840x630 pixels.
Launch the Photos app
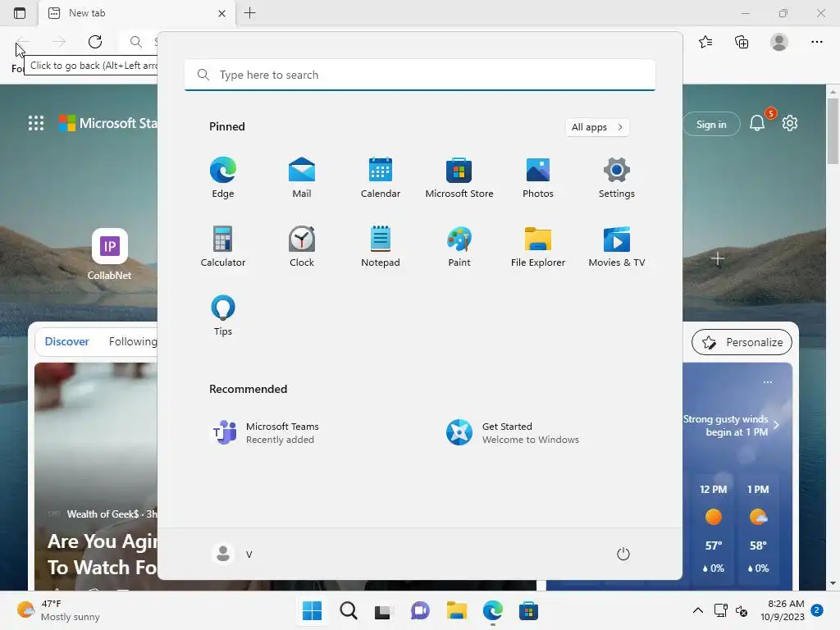pyautogui.click(x=538, y=178)
